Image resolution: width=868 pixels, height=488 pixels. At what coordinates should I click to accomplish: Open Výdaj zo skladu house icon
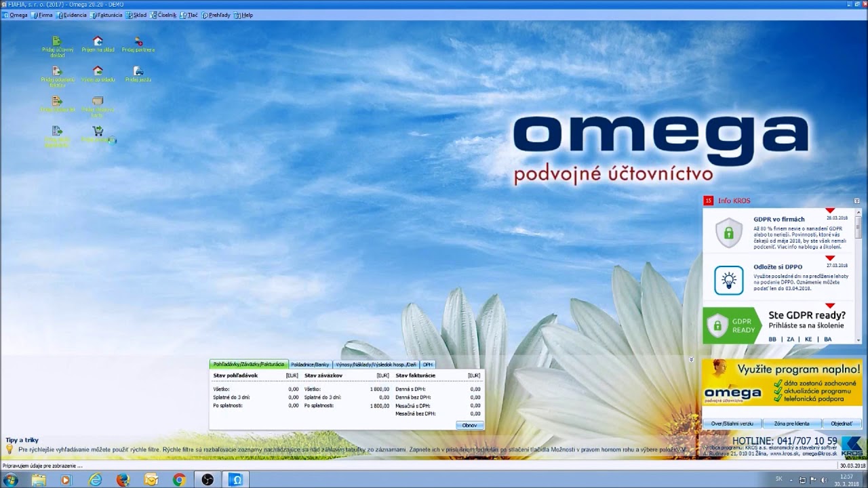98,70
